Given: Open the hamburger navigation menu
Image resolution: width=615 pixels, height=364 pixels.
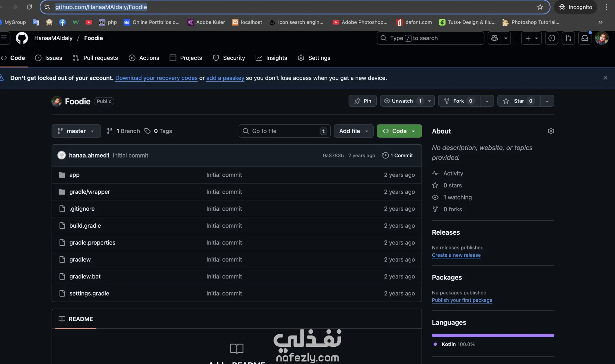Looking at the screenshot, I should [4, 38].
